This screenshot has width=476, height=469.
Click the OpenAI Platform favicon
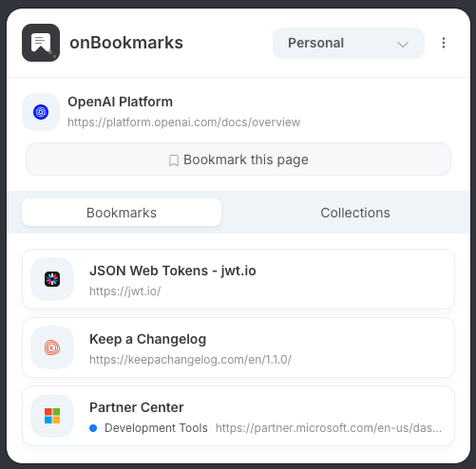click(41, 112)
